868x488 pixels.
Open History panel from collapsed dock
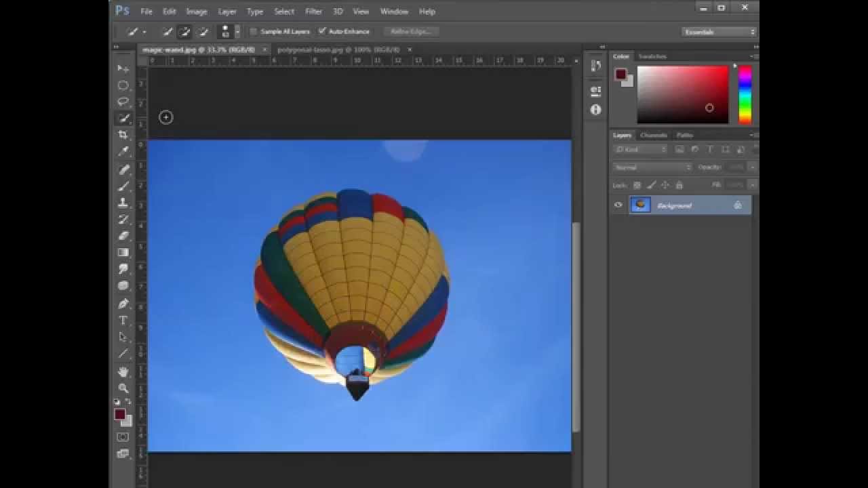[x=595, y=65]
